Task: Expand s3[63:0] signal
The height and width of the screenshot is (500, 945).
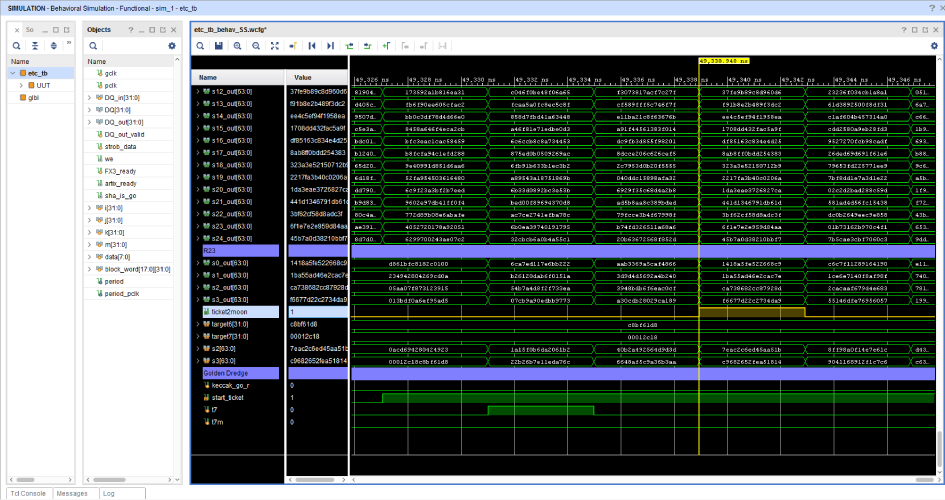Action: tap(197, 361)
